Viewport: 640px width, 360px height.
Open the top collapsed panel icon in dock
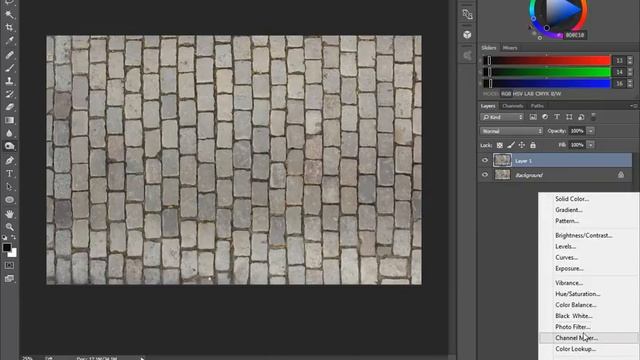pos(467,14)
